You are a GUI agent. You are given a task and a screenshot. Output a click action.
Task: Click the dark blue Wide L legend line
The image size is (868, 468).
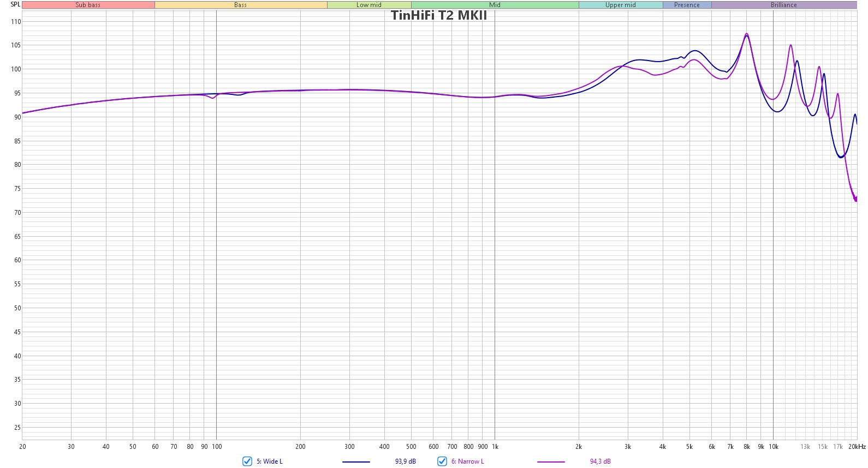[356, 462]
